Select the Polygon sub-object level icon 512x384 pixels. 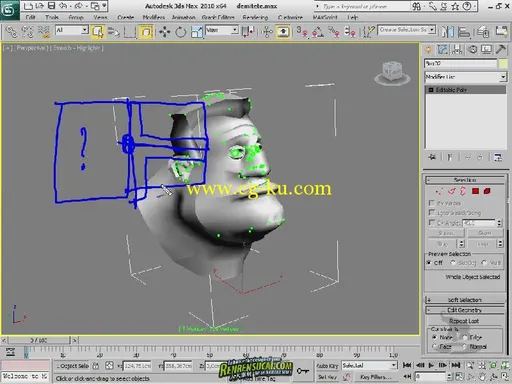click(475, 191)
